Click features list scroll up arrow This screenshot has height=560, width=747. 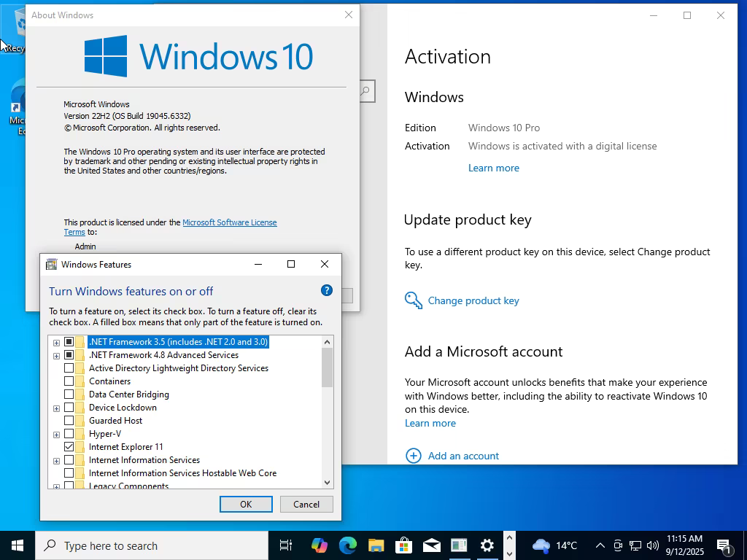(328, 341)
